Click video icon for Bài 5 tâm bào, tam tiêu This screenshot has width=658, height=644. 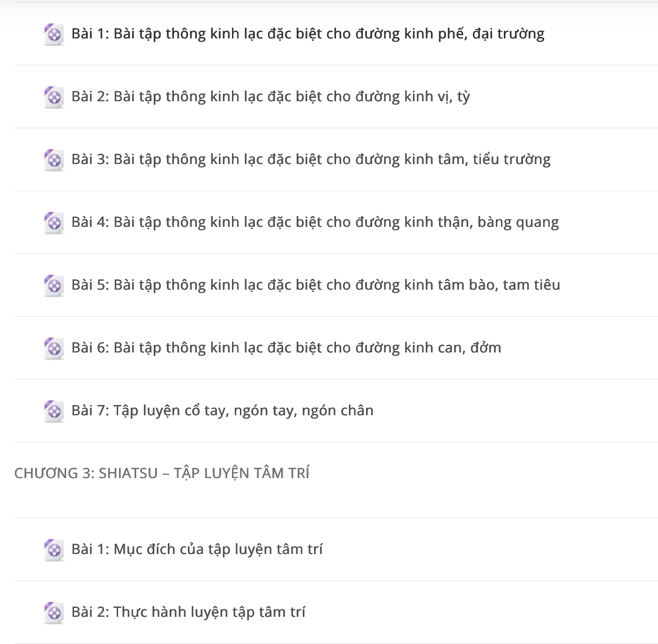[54, 286]
